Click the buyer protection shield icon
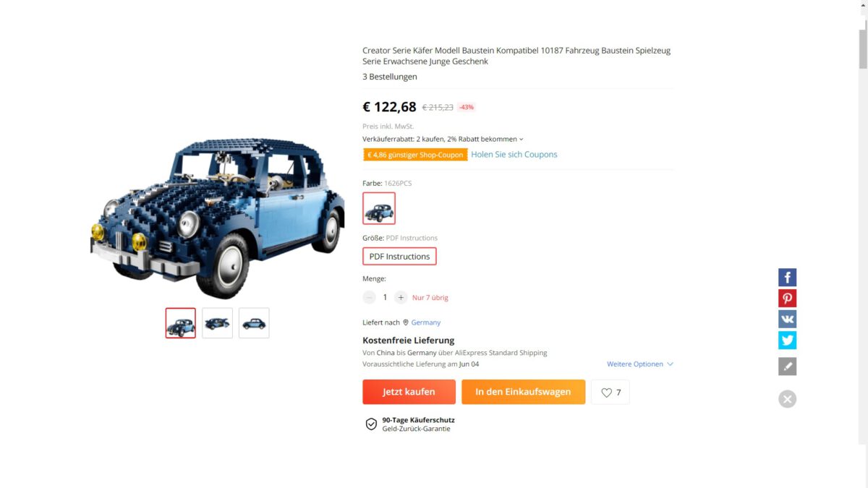 371,424
